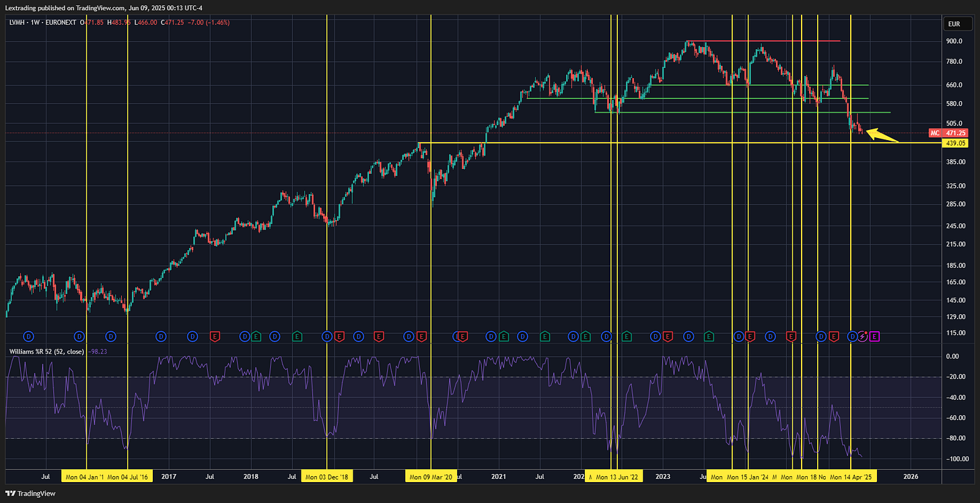Screen dimensions: 980x503
Task: Click the 2018 year label on time axis
Action: pos(250,476)
